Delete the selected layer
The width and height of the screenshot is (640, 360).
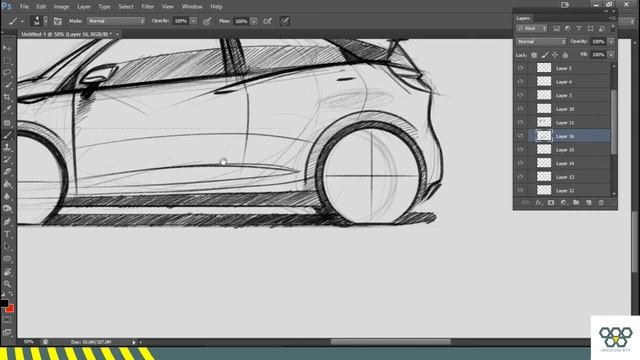[601, 202]
